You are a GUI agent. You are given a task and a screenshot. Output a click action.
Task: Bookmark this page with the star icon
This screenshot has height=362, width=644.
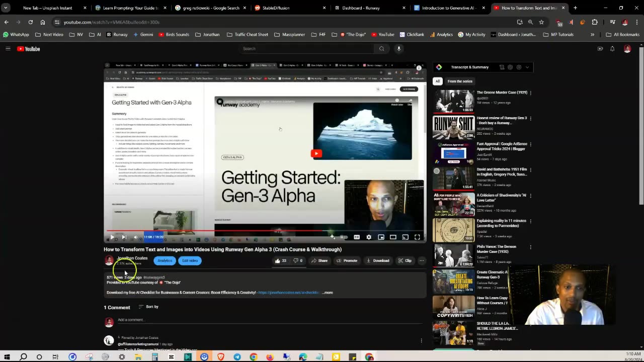click(541, 22)
